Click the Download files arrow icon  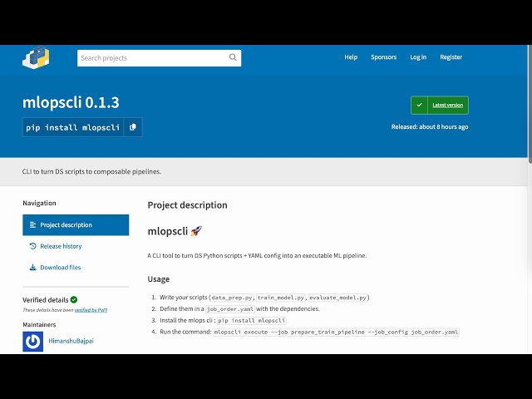click(x=33, y=268)
